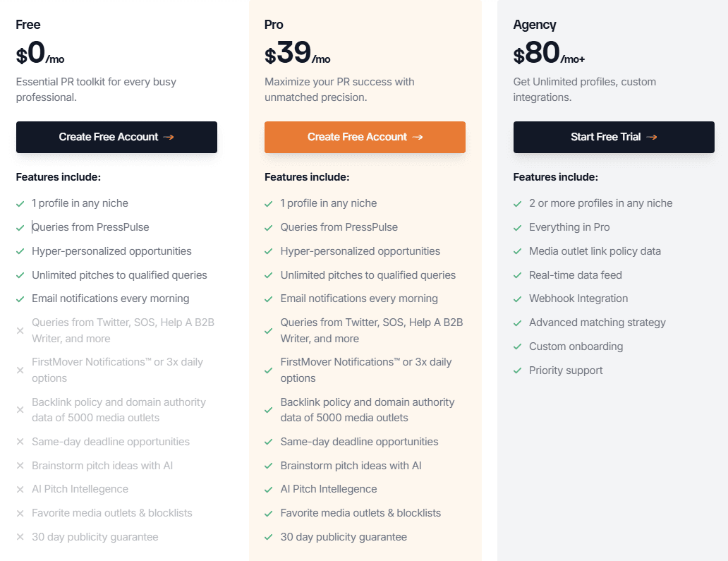This screenshot has height=561, width=728.
Task: Click the 'Free' plan title
Action: pos(28,24)
